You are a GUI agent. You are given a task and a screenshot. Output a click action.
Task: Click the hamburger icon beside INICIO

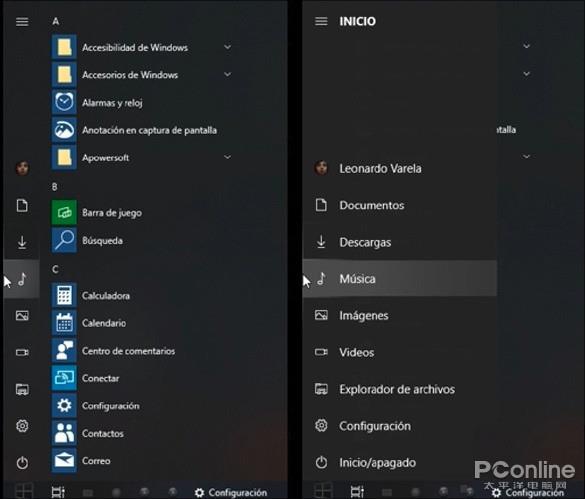click(321, 21)
